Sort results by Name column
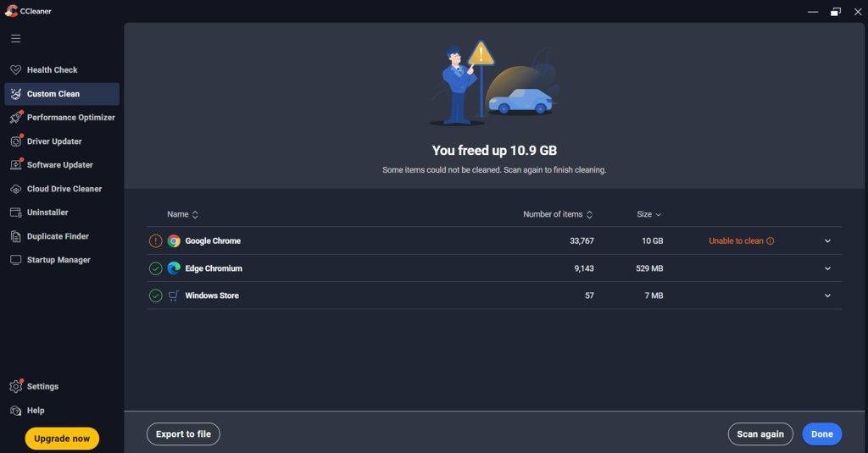This screenshot has height=453, width=868. pos(183,214)
